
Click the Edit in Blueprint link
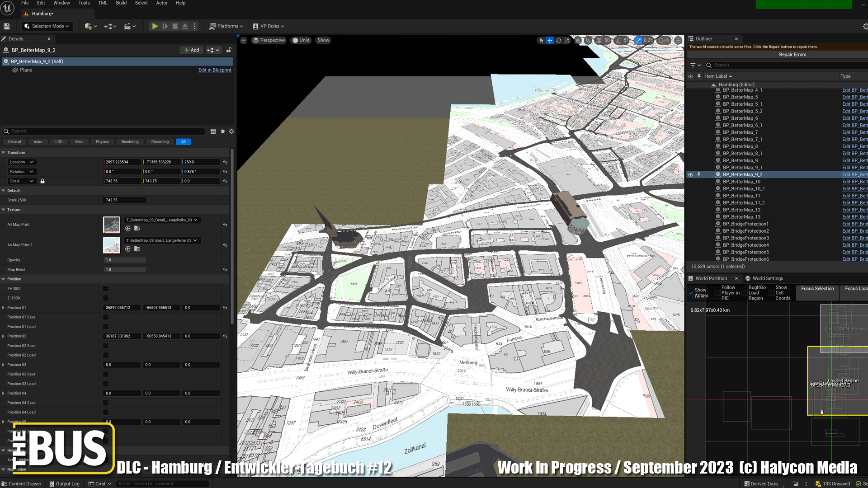coord(215,70)
